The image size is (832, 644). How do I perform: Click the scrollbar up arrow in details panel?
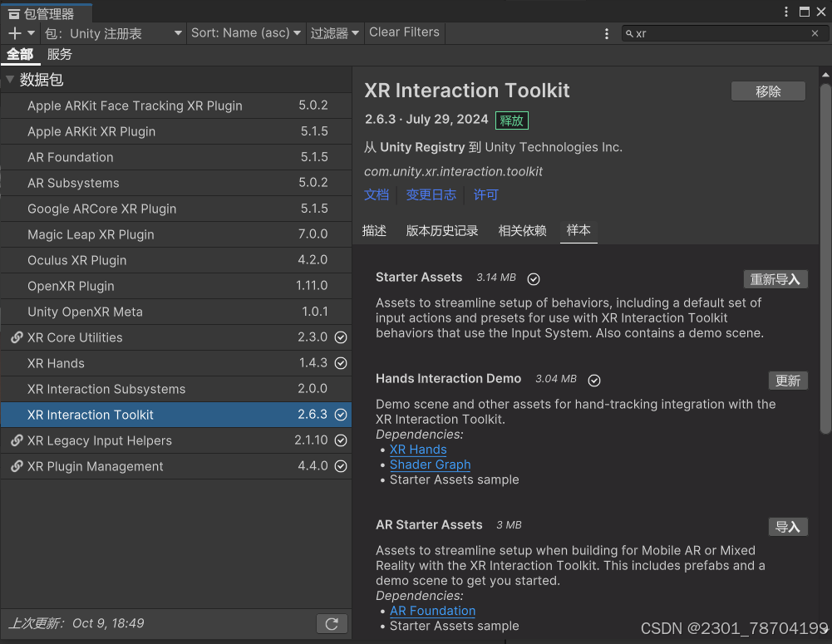pos(825,76)
